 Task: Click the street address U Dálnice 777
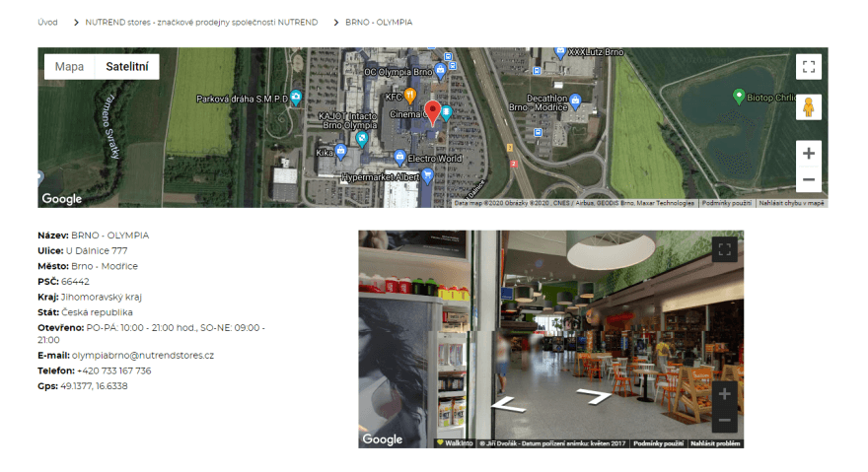tap(97, 250)
